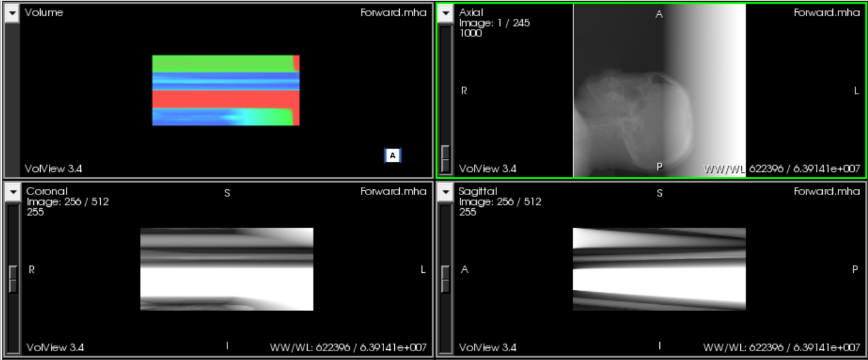This screenshot has height=360, width=868.
Task: Click the '1000' value in Axial view
Action: tap(471, 34)
